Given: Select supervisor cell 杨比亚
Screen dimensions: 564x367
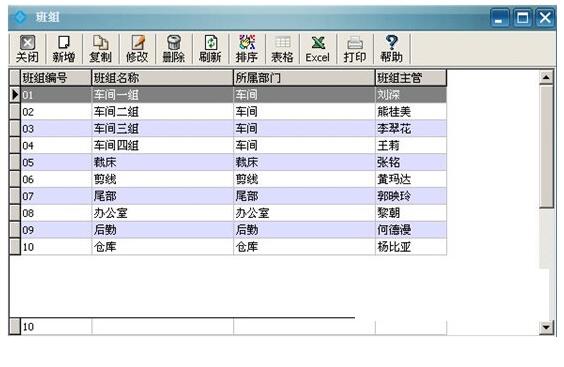Looking at the screenshot, I should point(411,247).
